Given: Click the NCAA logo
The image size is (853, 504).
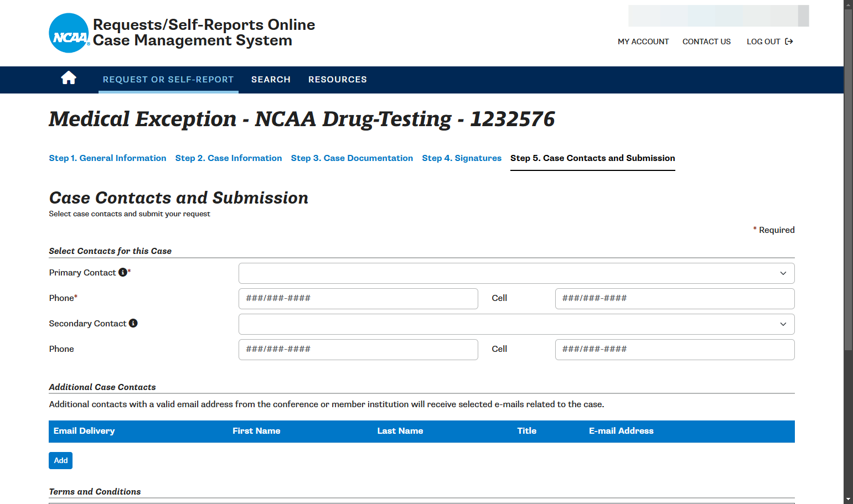Looking at the screenshot, I should 69,33.
